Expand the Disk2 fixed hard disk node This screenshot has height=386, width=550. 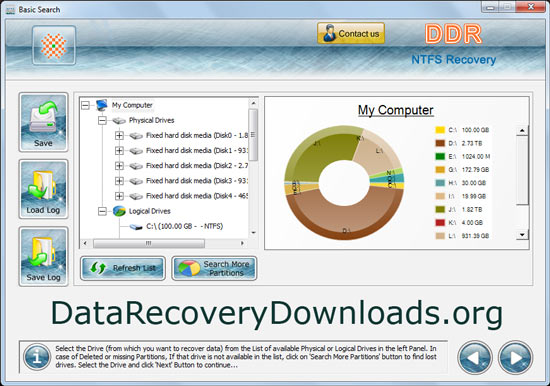coord(119,166)
